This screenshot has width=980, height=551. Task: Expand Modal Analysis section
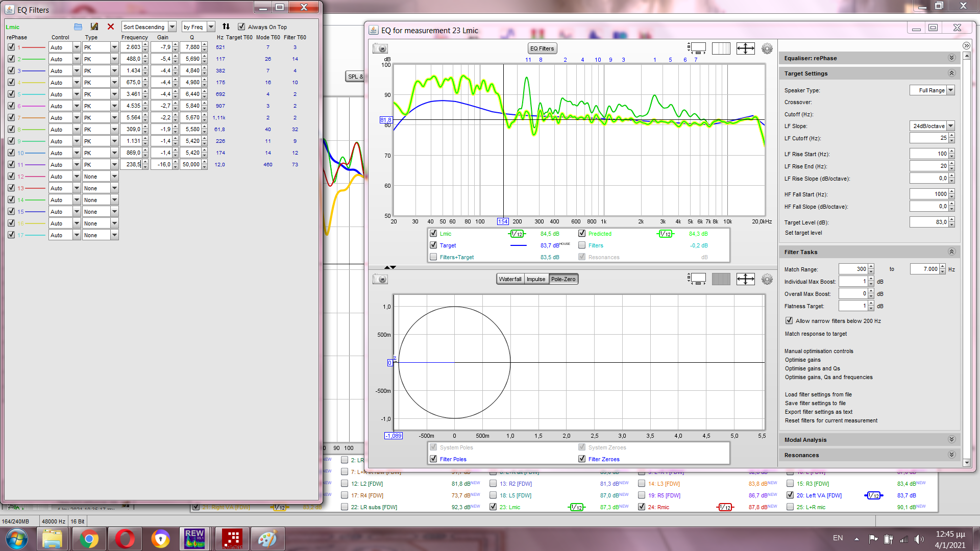pyautogui.click(x=951, y=439)
